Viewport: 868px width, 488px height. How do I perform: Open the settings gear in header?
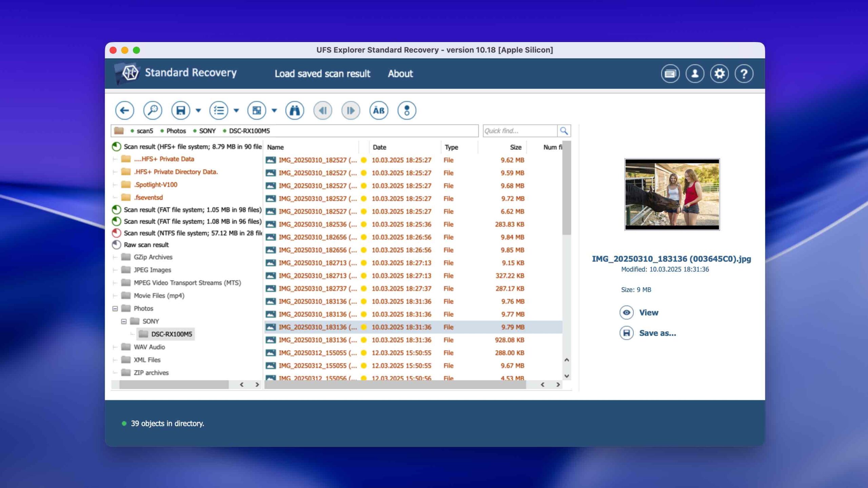(719, 74)
